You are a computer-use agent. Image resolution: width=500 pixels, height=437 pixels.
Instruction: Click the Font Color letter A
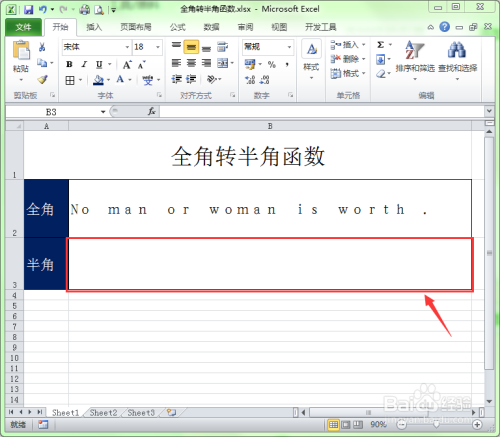click(x=120, y=80)
